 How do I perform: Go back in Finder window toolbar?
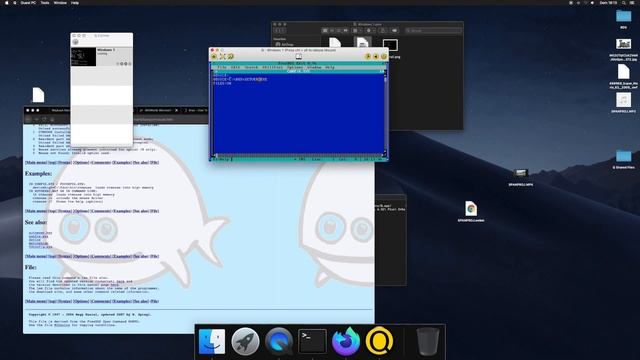click(276, 31)
